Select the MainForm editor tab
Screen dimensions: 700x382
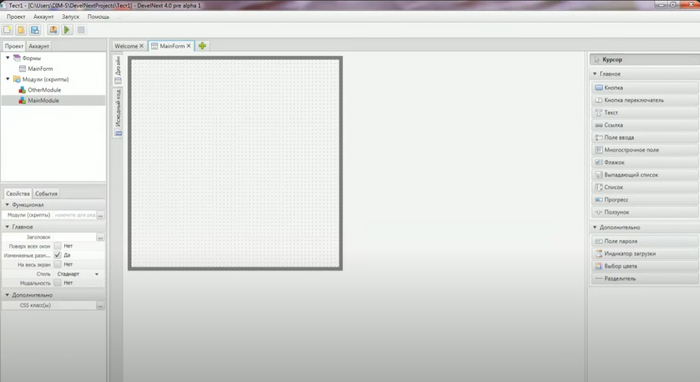172,46
